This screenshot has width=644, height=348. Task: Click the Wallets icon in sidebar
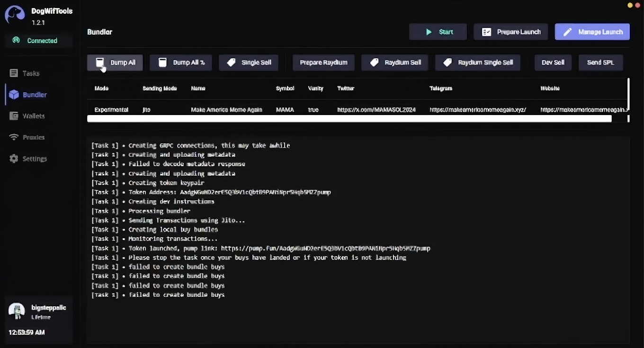tap(14, 116)
